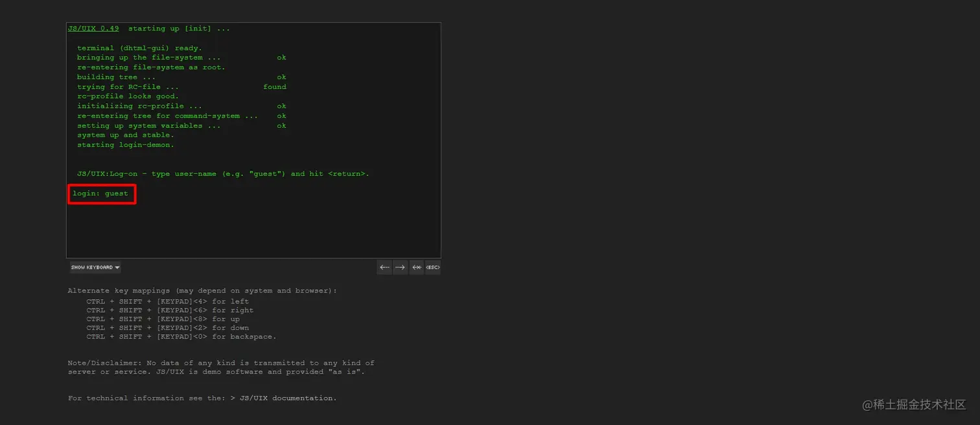
Task: Click the '[KEYPAD]<0> for backspace' mapping line
Action: [x=181, y=337]
